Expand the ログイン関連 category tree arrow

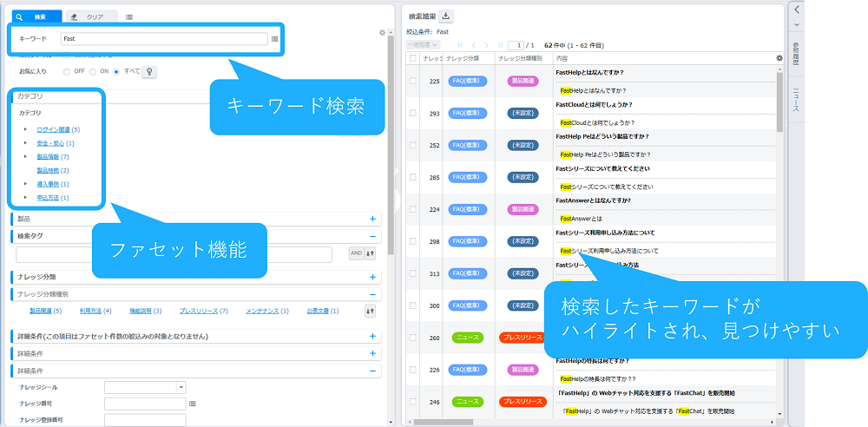click(26, 129)
